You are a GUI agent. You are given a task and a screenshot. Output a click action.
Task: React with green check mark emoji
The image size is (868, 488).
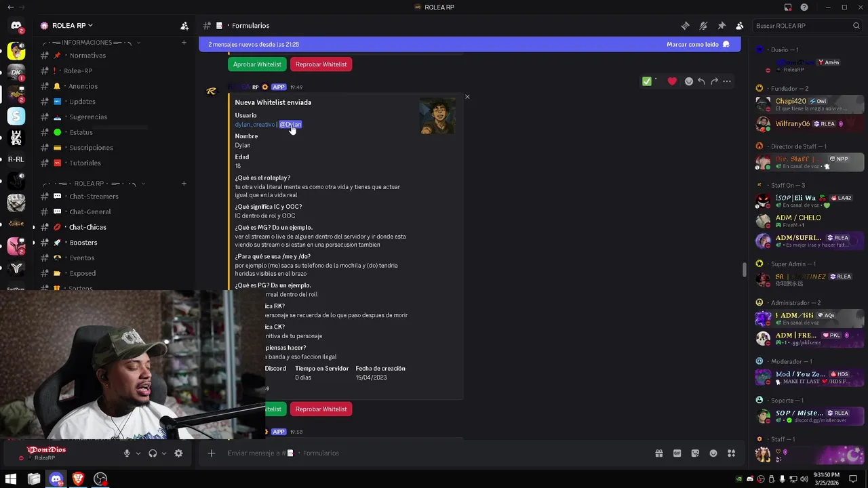(647, 81)
